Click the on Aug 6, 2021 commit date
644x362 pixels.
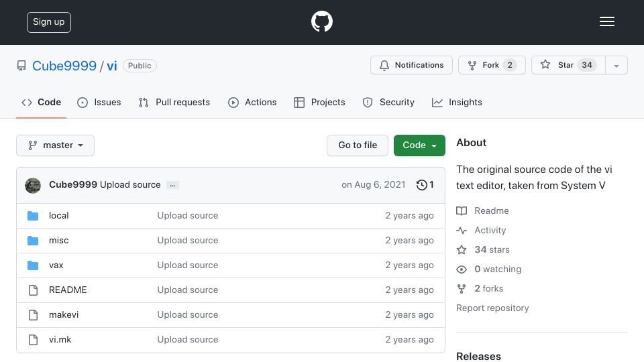tap(374, 185)
